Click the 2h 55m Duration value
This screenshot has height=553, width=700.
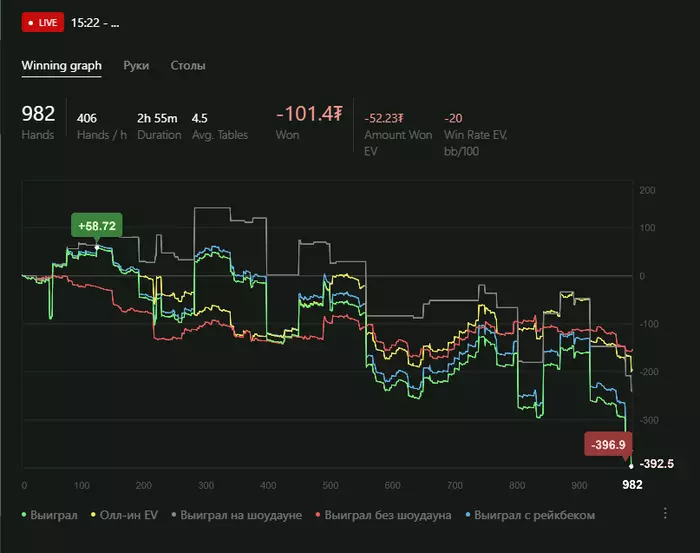(x=157, y=118)
